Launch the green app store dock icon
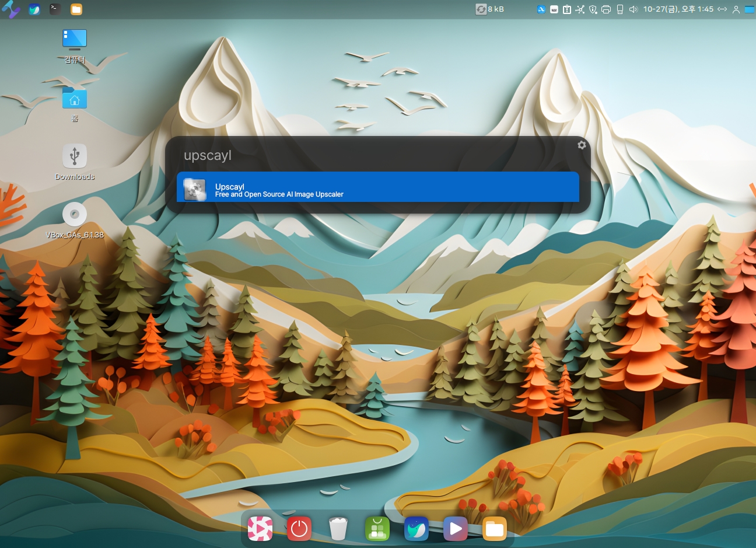 coord(377,529)
